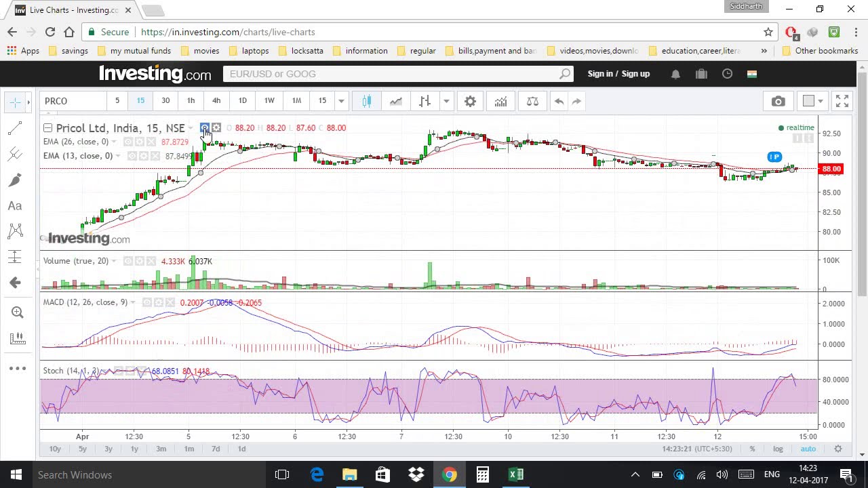
Task: Select the Aa text annotation tool
Action: 15,205
